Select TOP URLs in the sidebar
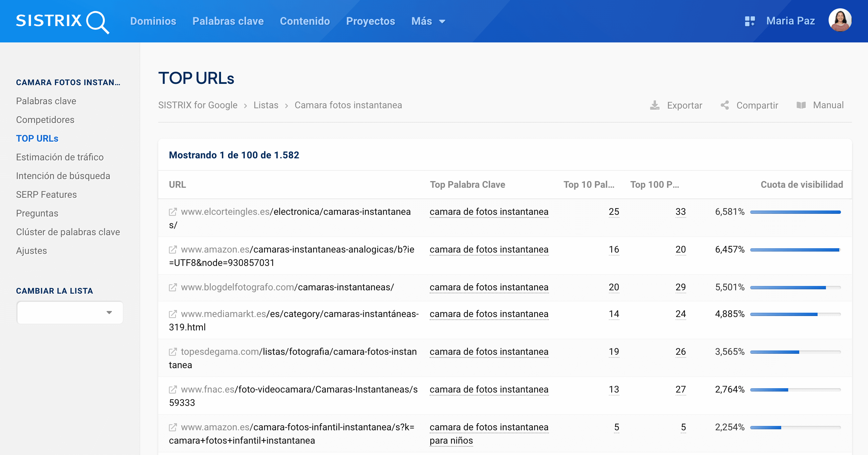868x455 pixels. click(37, 139)
